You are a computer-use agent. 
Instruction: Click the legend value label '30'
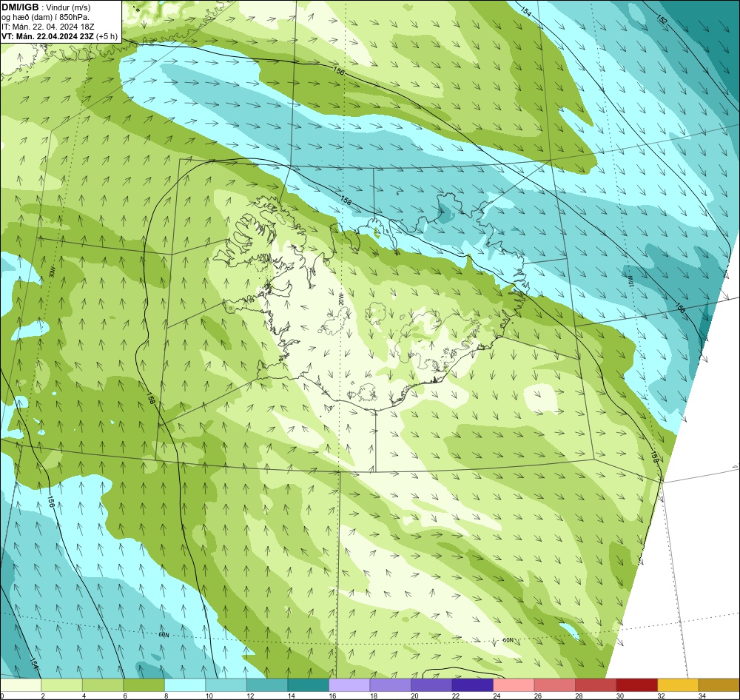click(x=619, y=696)
